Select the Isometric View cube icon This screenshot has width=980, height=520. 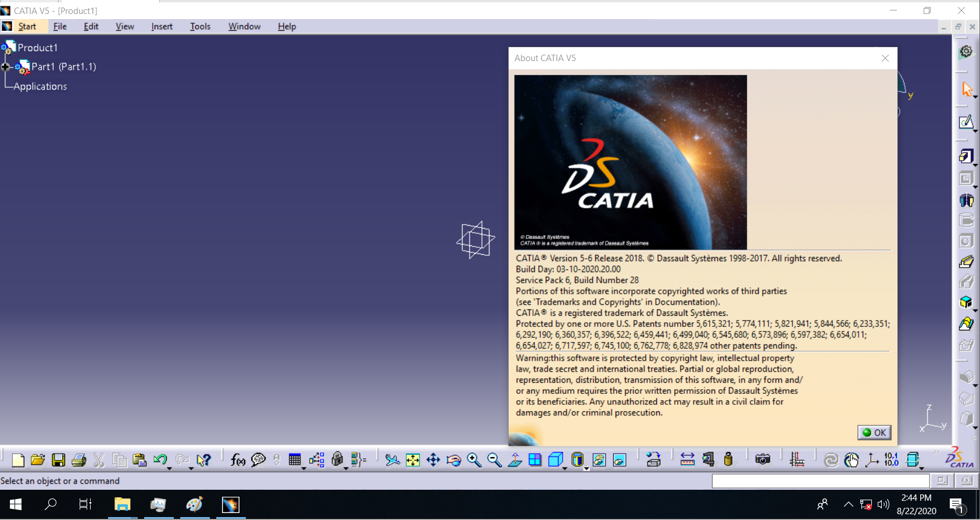tap(556, 460)
